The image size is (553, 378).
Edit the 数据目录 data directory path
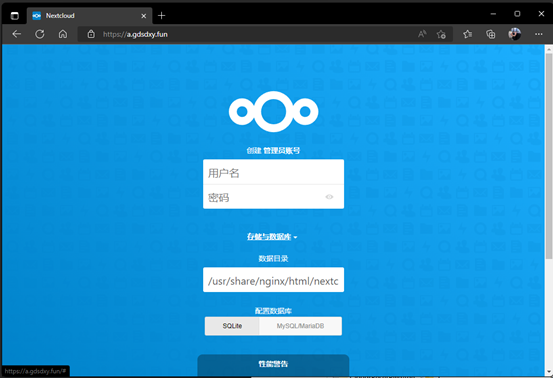273,280
